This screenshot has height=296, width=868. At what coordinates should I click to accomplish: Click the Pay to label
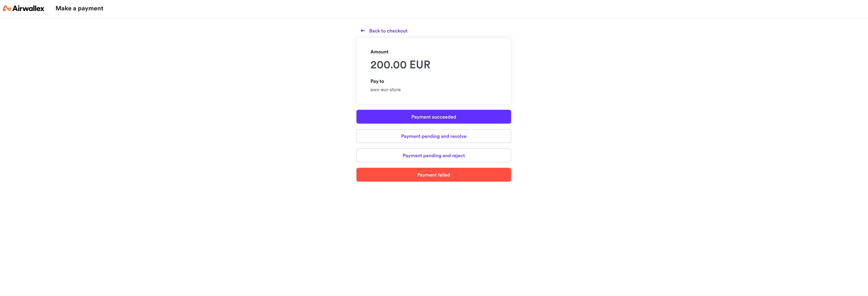tap(377, 81)
